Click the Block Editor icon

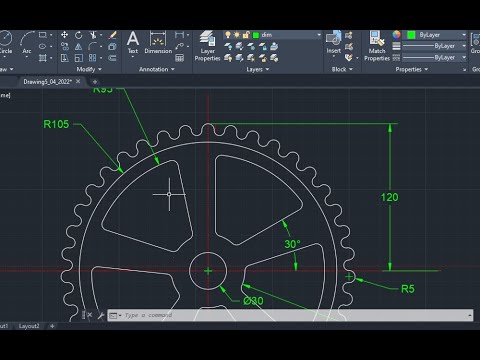pyautogui.click(x=349, y=47)
